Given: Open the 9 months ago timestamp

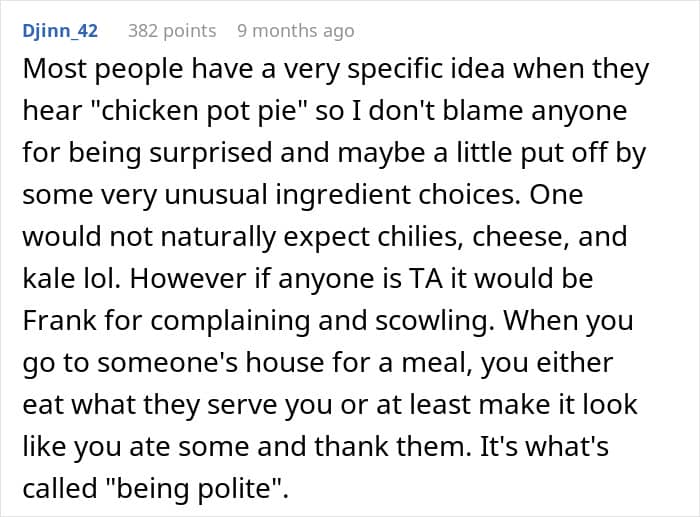Looking at the screenshot, I should (296, 31).
